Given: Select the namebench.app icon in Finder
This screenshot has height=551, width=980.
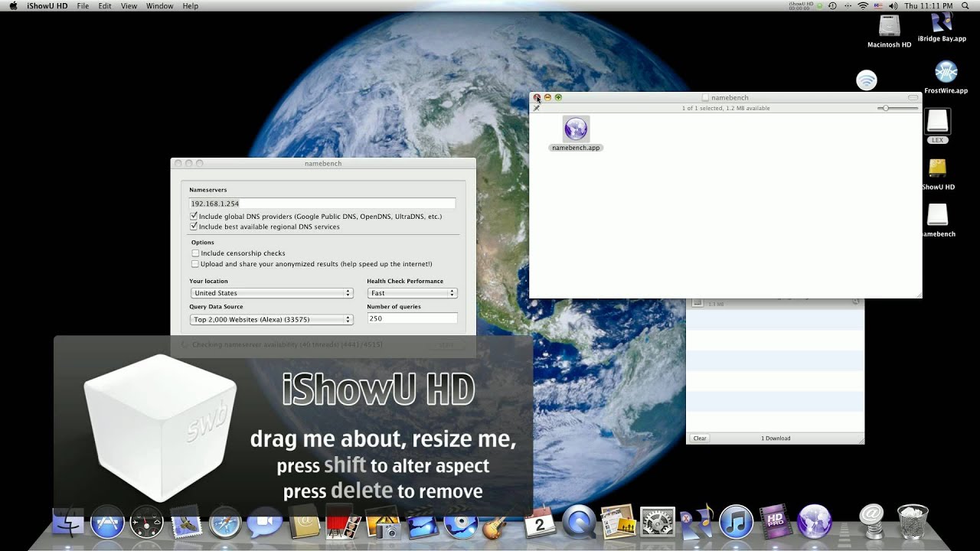Looking at the screenshot, I should pos(576,129).
